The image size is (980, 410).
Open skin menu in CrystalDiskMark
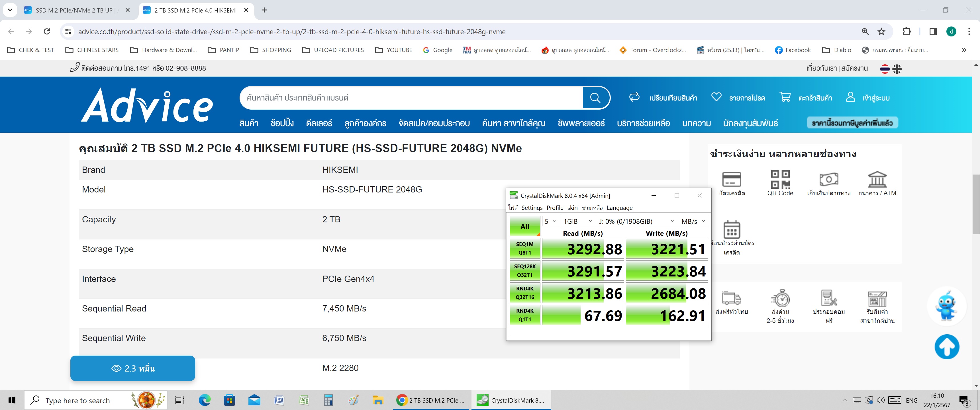pos(572,208)
